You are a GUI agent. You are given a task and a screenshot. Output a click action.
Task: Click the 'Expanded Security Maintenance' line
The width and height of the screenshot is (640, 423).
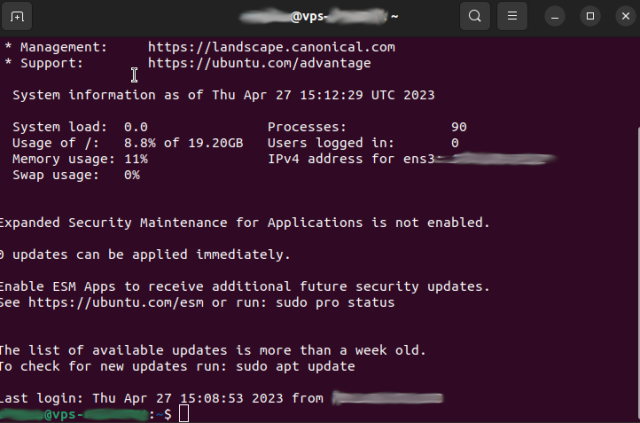244,223
